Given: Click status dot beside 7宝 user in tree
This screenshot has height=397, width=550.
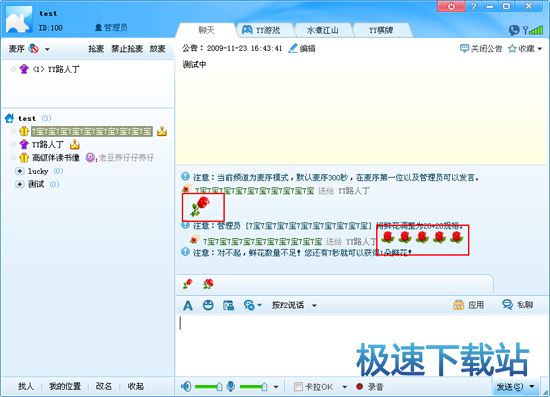Looking at the screenshot, I should (13, 131).
